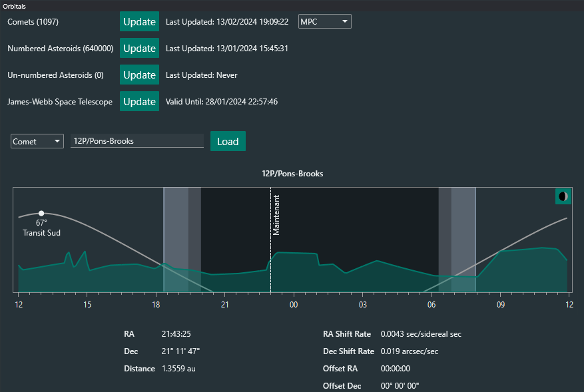Select the RA value 21:43:25
This screenshot has height=392, width=584.
coord(176,334)
